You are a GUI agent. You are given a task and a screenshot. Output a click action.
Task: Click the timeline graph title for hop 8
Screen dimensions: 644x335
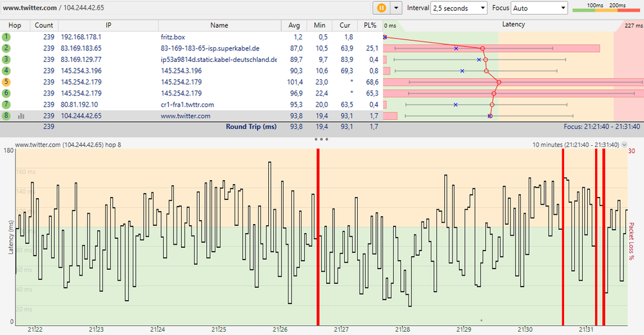click(x=68, y=145)
